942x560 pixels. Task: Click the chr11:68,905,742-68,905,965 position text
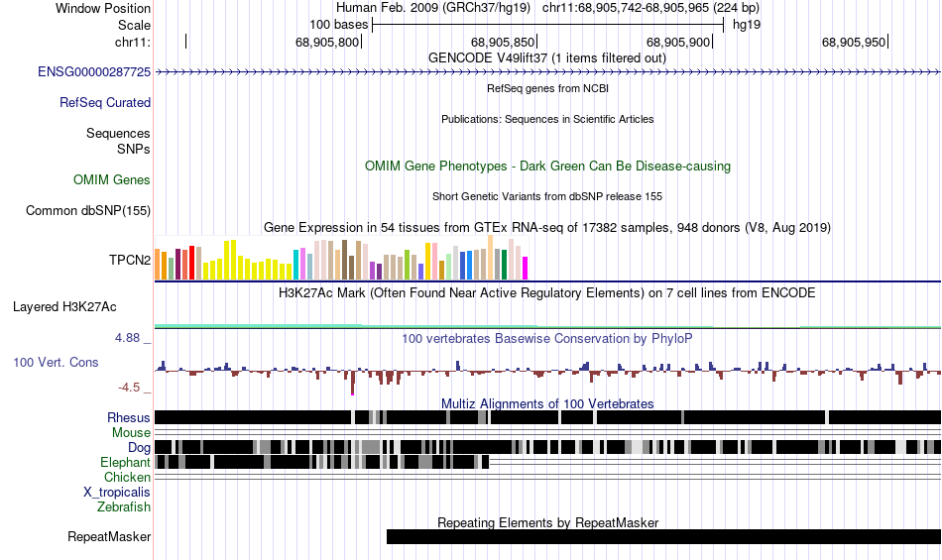coord(650,8)
